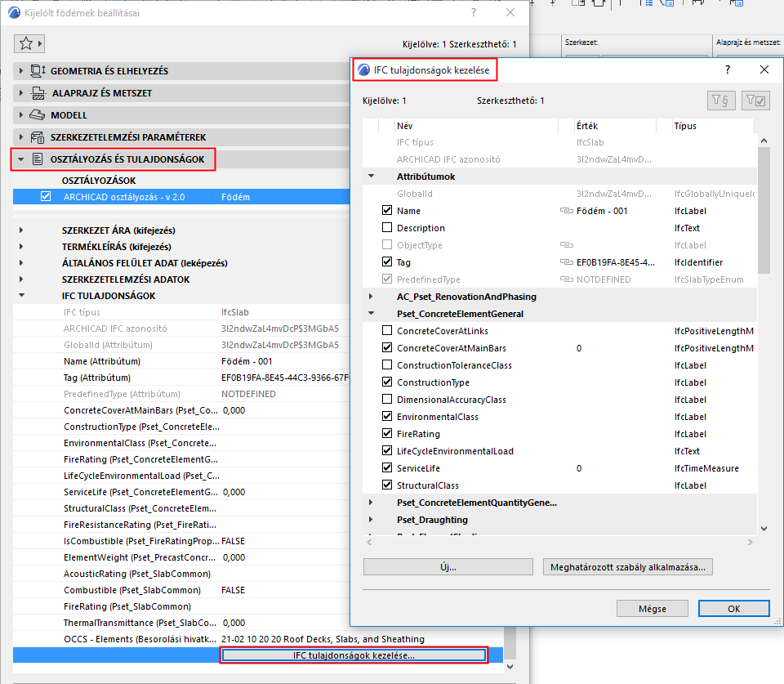Collapse the IFC tulajdonságok group
This screenshot has width=784, height=684.
point(21,296)
